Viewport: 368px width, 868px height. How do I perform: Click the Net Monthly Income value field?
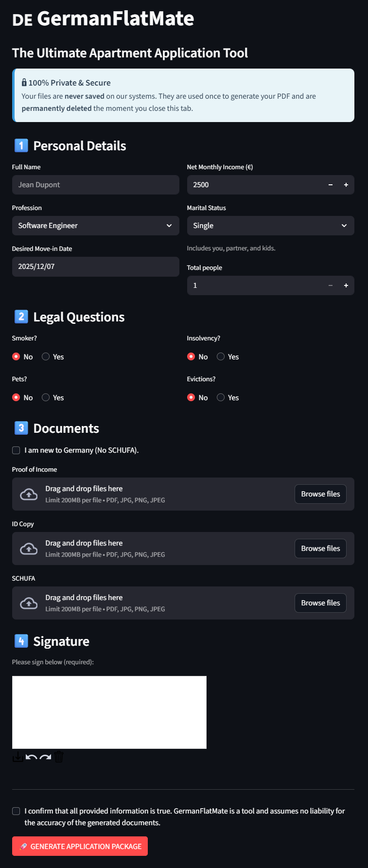(x=255, y=185)
